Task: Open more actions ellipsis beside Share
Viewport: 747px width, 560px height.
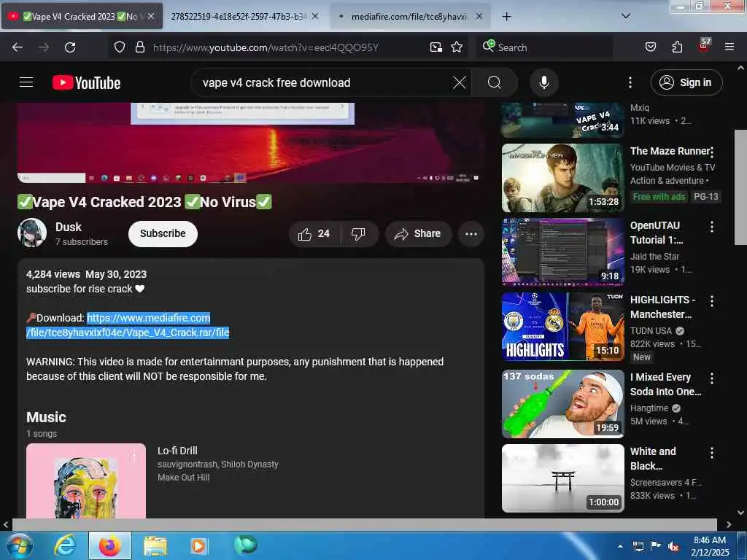Action: tap(471, 234)
